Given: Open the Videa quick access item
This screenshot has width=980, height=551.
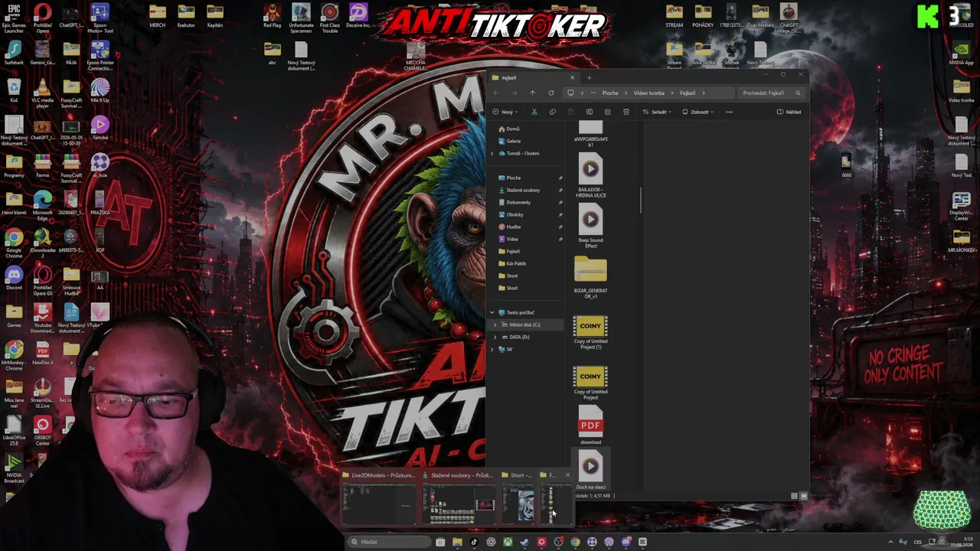Looking at the screenshot, I should click(512, 239).
